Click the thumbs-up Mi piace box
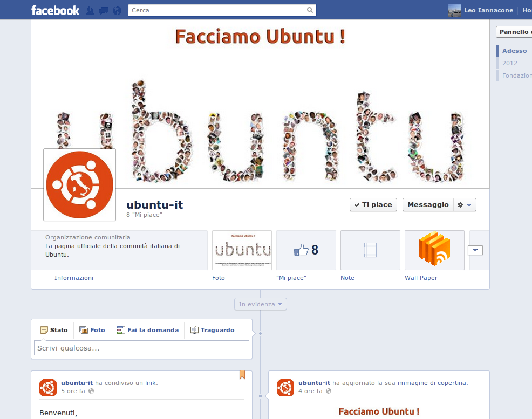Screen dimensions: 532x419 306,250
